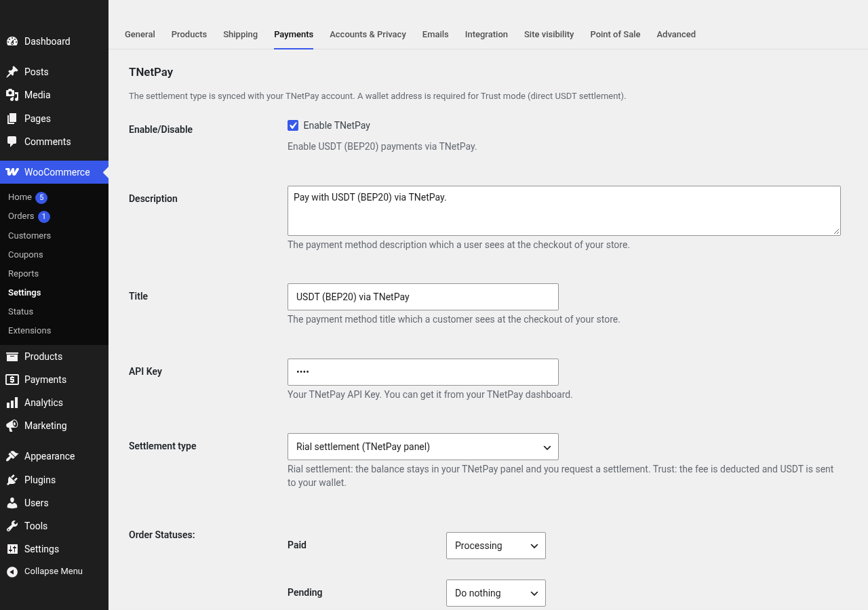Click the Payments settings tab
868x610 pixels.
pyautogui.click(x=294, y=35)
